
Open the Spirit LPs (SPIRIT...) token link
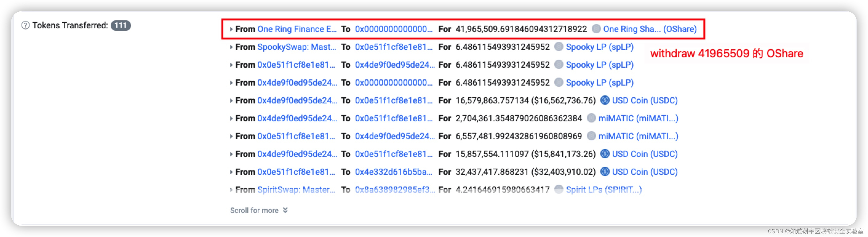click(x=604, y=190)
